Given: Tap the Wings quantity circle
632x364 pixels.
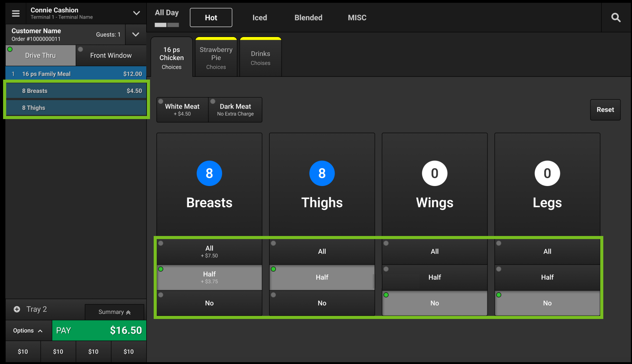Looking at the screenshot, I should coord(434,173).
